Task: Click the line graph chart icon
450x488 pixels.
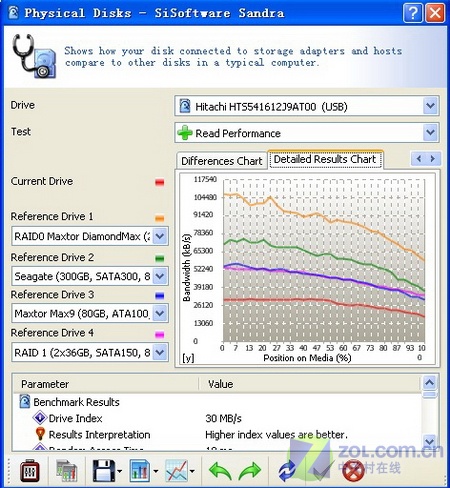Action: point(177,471)
